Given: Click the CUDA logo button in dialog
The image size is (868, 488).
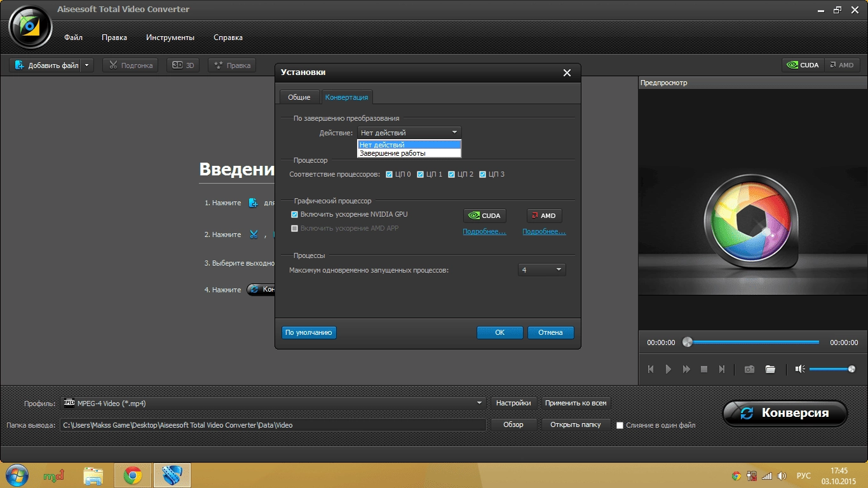Looking at the screenshot, I should (x=485, y=215).
